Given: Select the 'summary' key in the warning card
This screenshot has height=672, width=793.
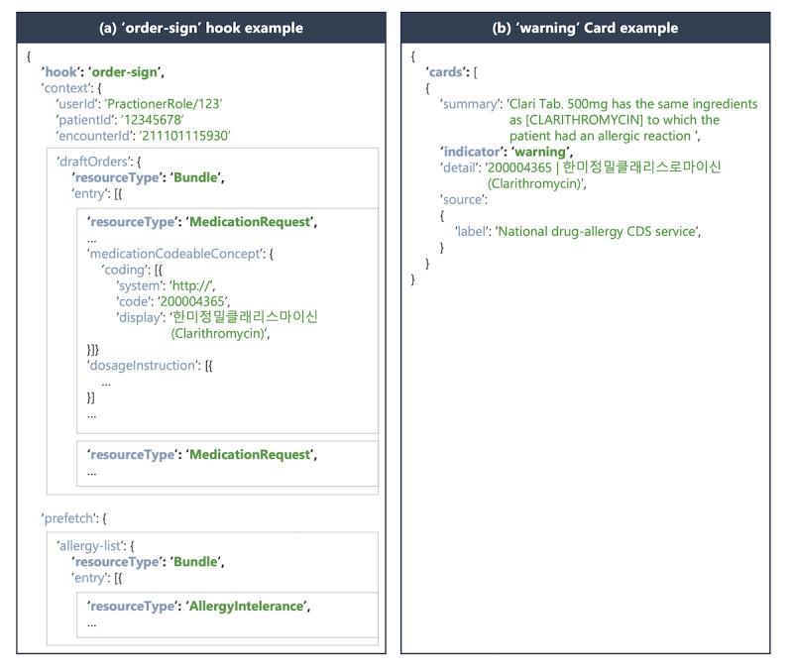Looking at the screenshot, I should 470,104.
